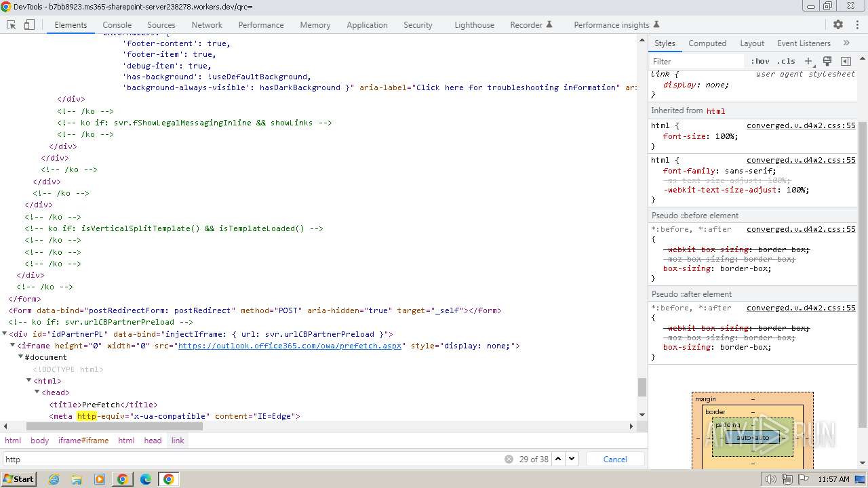
Task: Select link in the breadcrumb trail
Action: pos(178,441)
